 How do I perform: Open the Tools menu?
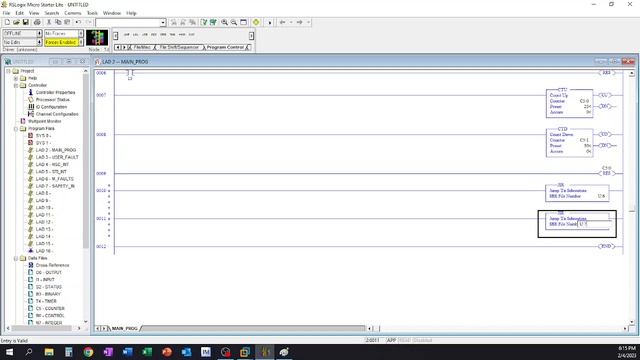point(92,13)
